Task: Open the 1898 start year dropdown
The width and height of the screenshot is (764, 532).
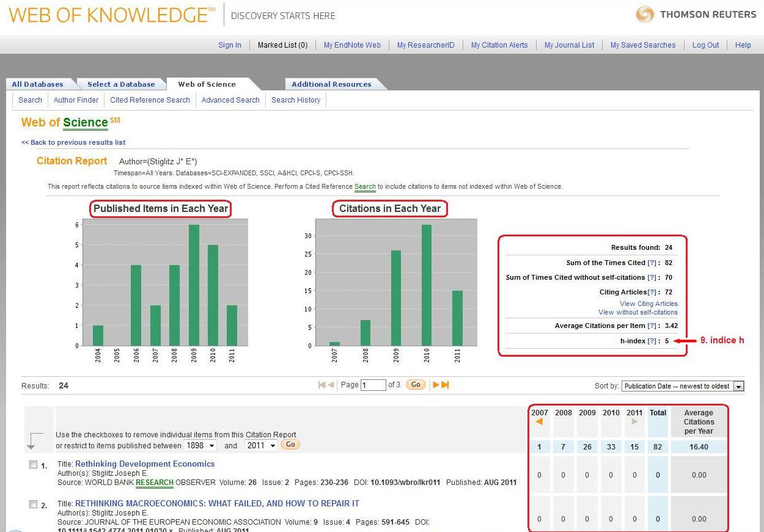Action: (200, 446)
